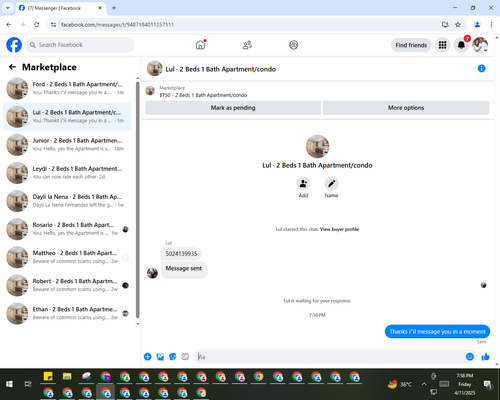Screen dimensions: 500x400
Task: Open a new browser tab
Action: 114,8
